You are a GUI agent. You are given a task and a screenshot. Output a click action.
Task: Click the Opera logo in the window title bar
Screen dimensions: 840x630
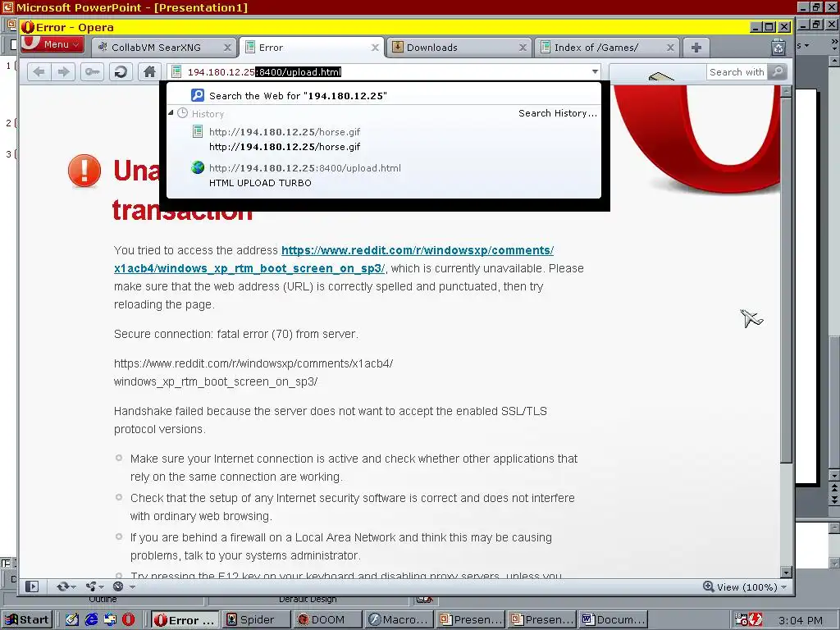pos(28,27)
